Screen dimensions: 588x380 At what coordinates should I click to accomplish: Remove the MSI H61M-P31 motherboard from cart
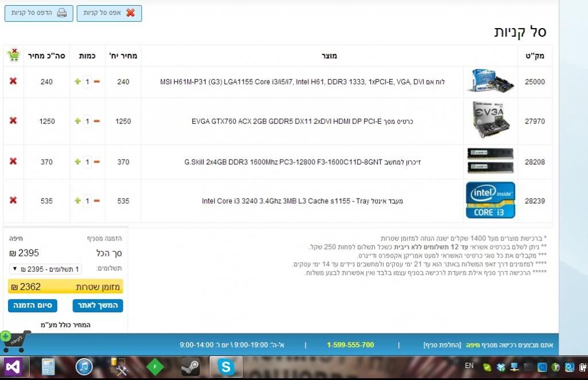[x=13, y=82]
